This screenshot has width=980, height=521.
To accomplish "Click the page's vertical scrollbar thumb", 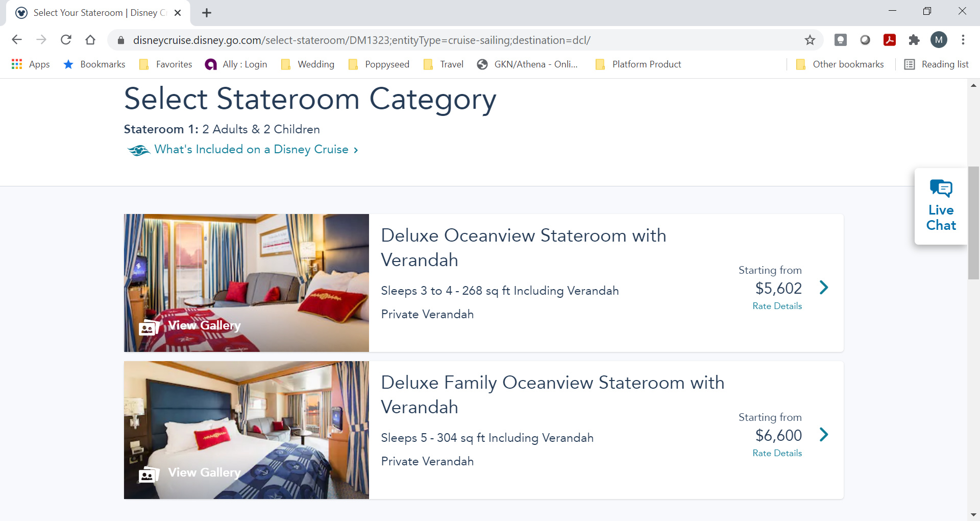I will (x=973, y=223).
